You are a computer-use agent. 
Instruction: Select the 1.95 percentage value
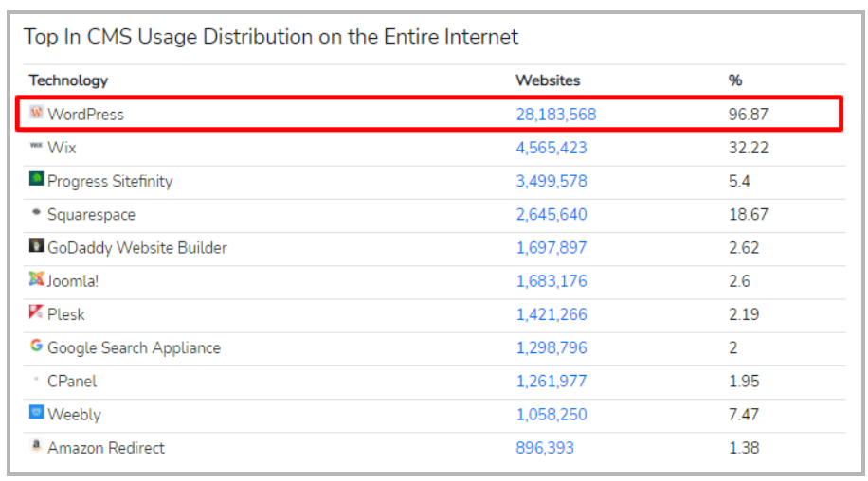point(744,381)
